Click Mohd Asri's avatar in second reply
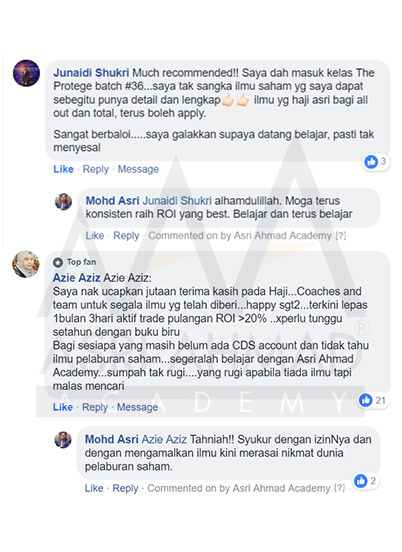402x552 pixels. click(x=63, y=440)
